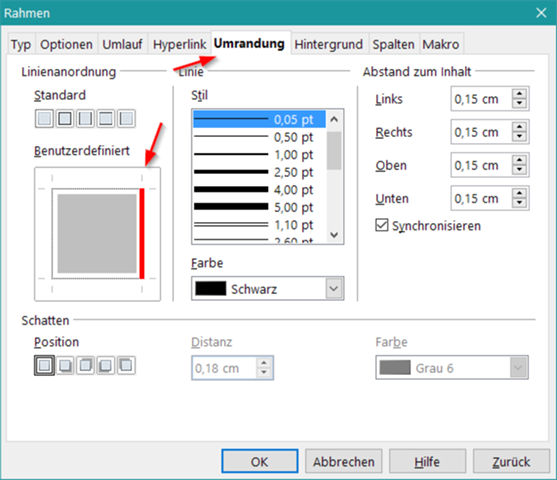Select the no shadow position icon
Image resolution: width=557 pixels, height=480 pixels.
pyautogui.click(x=44, y=365)
